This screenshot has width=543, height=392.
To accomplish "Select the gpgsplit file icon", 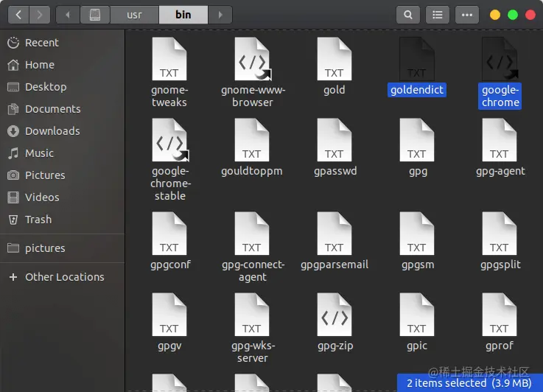I will tap(500, 234).
